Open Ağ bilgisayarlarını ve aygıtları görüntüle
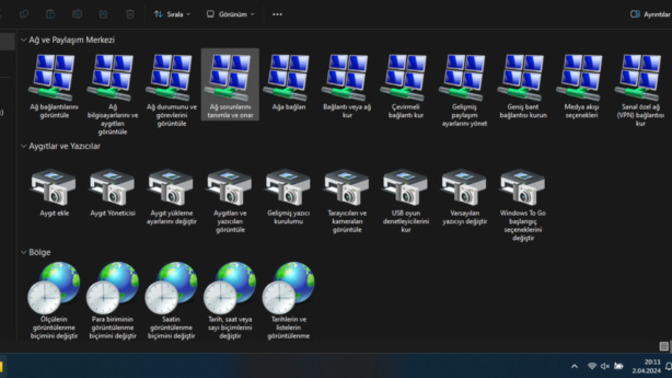The width and height of the screenshot is (672, 378). coord(113,94)
